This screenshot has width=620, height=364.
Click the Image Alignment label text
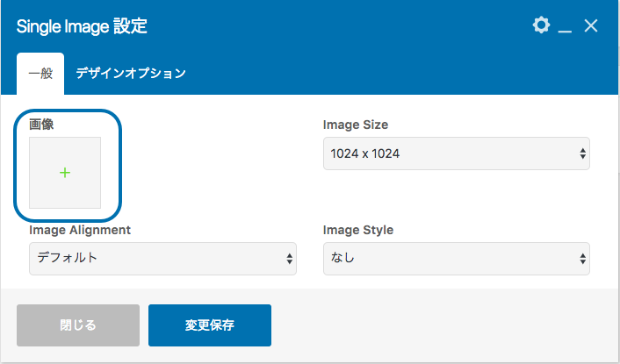click(x=80, y=230)
